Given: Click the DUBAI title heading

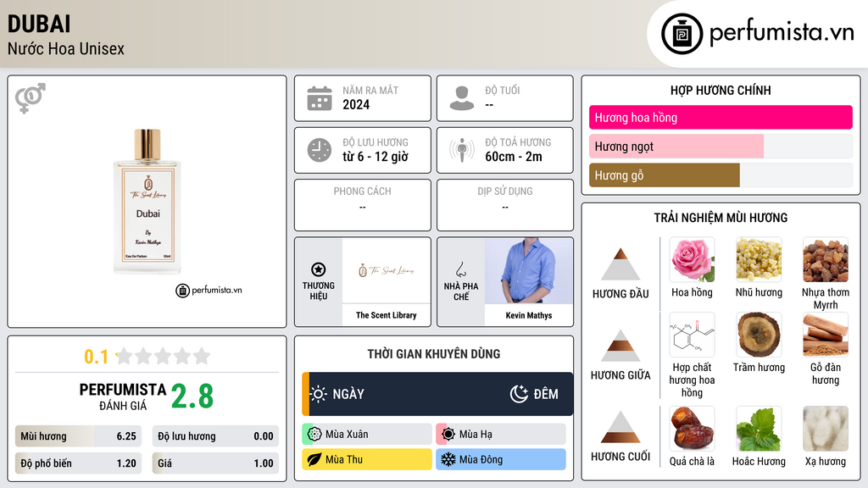Looking at the screenshot, I should [39, 25].
